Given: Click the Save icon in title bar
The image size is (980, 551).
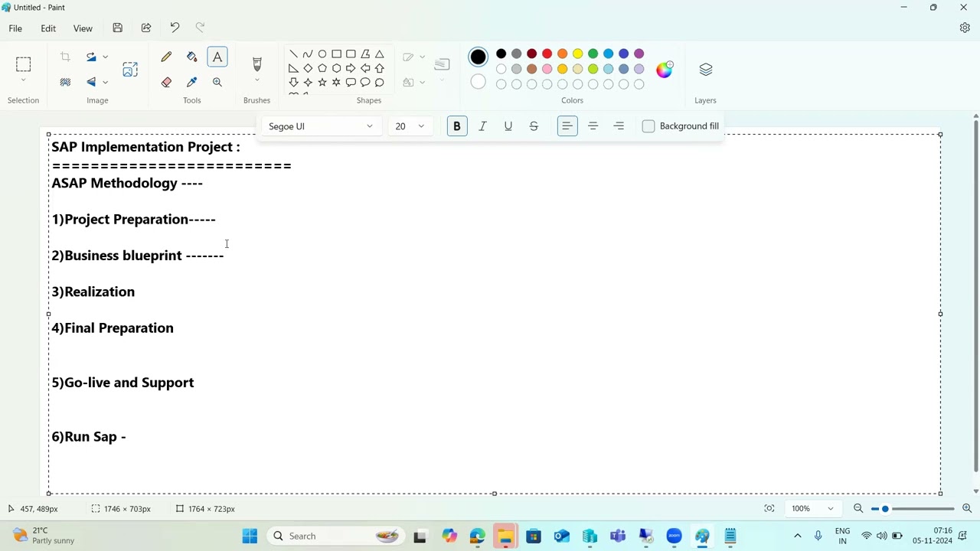Looking at the screenshot, I should point(117,28).
